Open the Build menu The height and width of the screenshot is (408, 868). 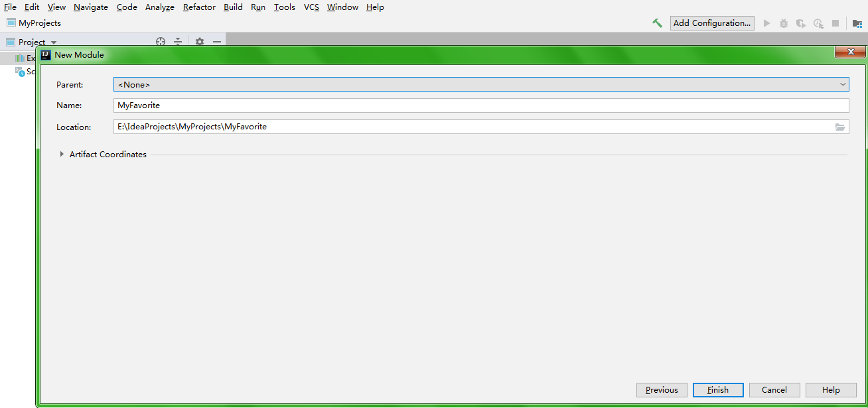(233, 7)
